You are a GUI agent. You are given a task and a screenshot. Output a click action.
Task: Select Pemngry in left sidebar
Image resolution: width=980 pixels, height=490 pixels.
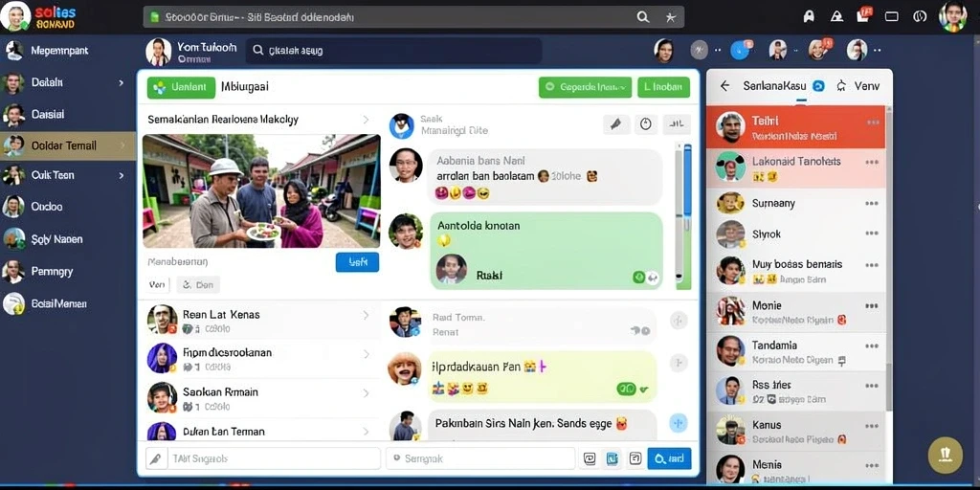pos(68,271)
